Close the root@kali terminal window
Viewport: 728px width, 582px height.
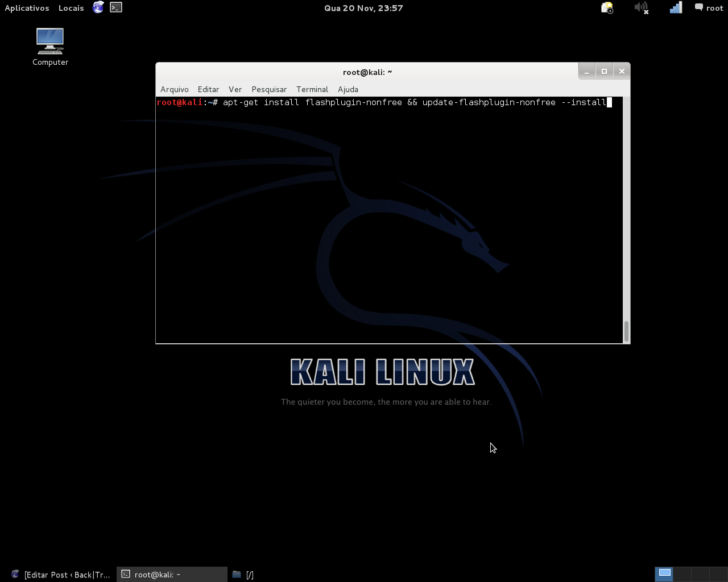coord(622,71)
